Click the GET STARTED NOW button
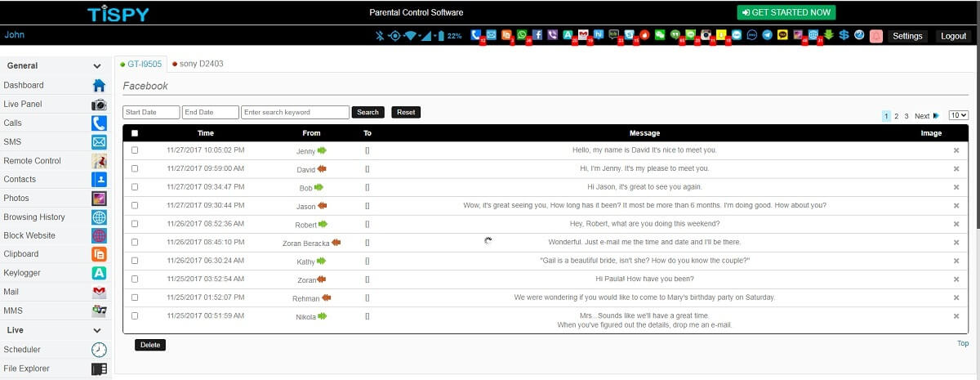The width and height of the screenshot is (980, 380). pyautogui.click(x=786, y=12)
